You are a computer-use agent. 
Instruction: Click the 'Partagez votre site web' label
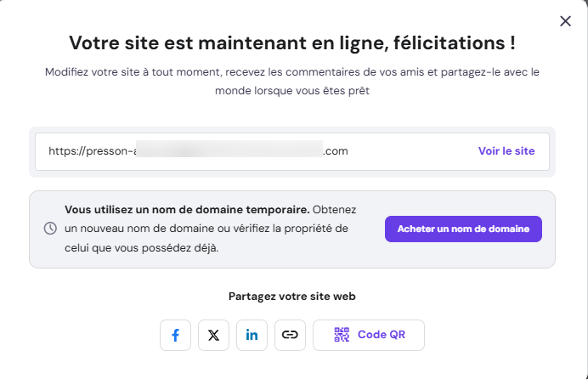point(291,297)
